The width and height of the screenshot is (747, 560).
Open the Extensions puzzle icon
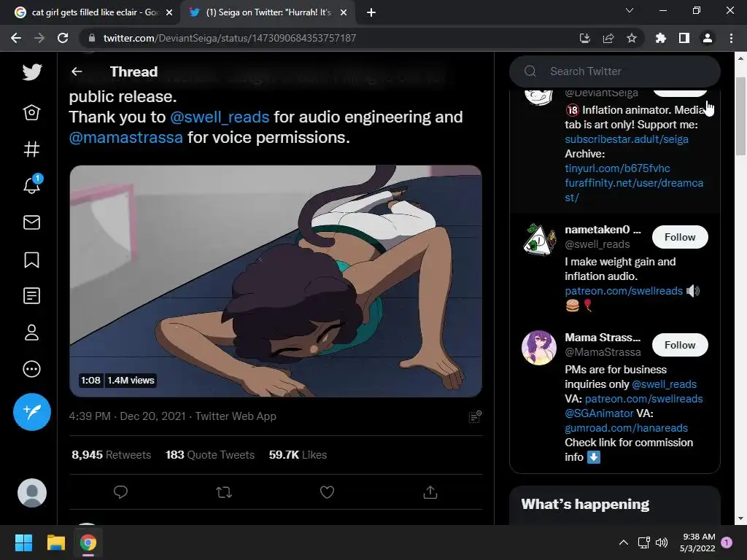661,38
